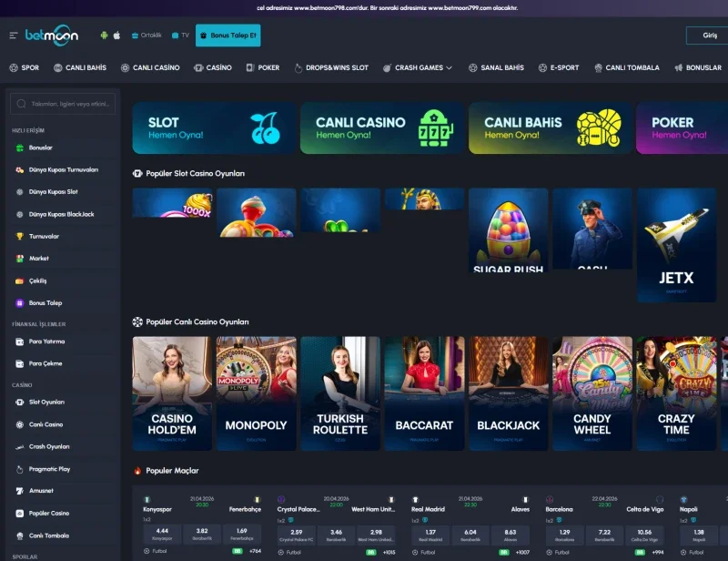Click the Canlı Casino sidebar icon
728x561 pixels.
point(19,424)
